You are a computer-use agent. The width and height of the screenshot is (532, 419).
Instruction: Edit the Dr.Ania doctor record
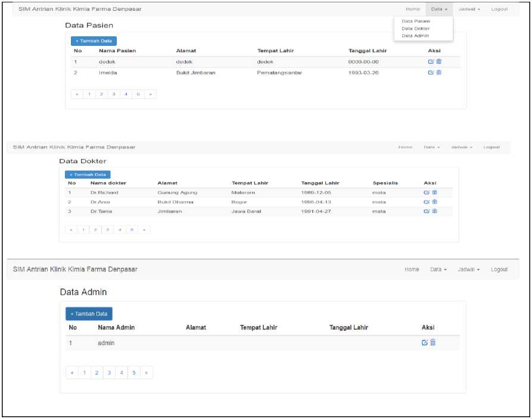coord(426,202)
